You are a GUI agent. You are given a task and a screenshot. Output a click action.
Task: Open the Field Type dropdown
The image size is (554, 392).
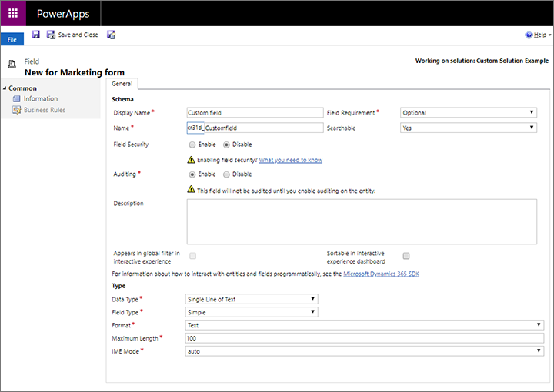point(252,312)
